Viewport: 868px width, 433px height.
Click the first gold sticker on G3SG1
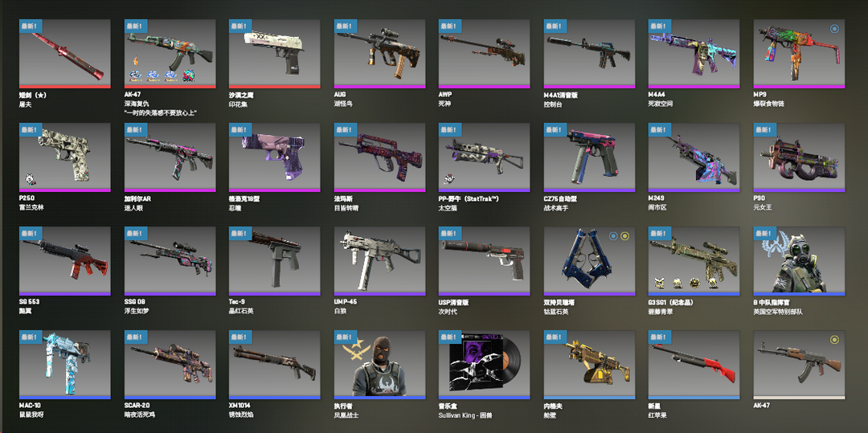660,283
